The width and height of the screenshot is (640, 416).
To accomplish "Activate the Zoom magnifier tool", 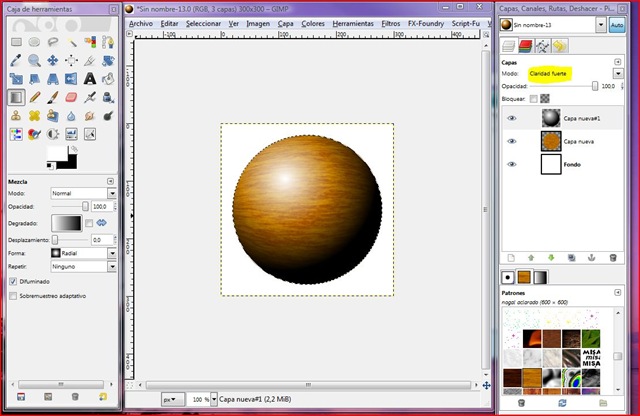I will tap(35, 60).
